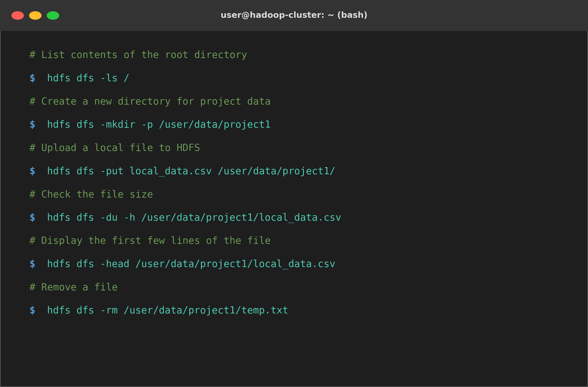Click the dollar prompt before the rm command
Screen dimensions: 588x387
(32, 310)
